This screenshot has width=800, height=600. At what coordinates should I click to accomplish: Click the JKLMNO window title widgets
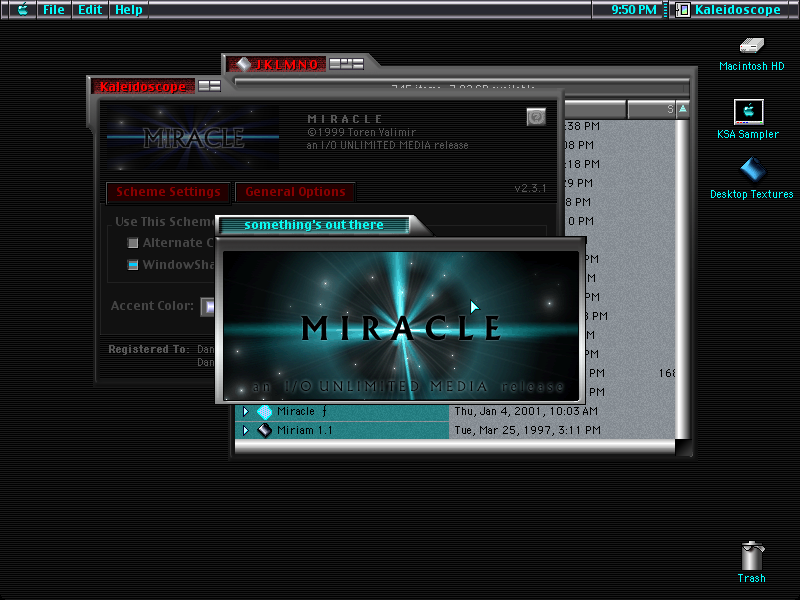point(346,64)
